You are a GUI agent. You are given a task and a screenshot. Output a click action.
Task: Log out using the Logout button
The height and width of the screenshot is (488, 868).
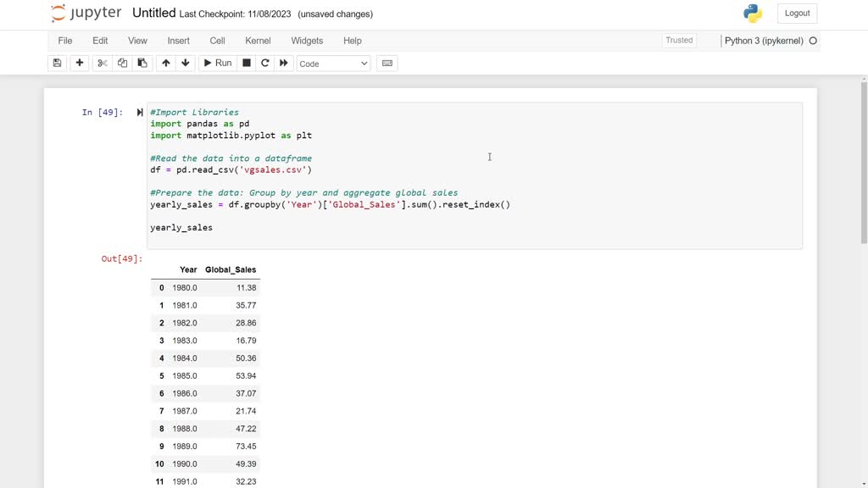click(797, 14)
